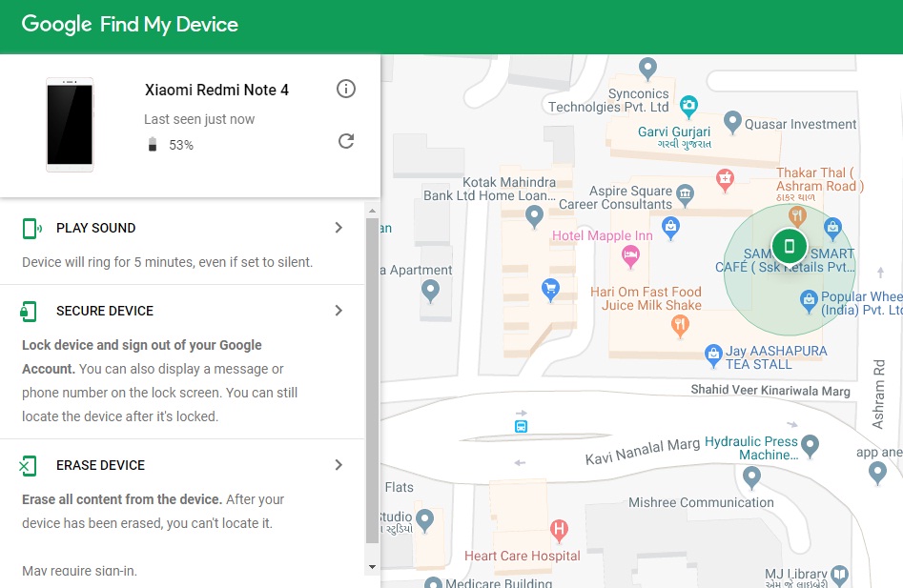Click the MJ Library map pin

(840, 575)
